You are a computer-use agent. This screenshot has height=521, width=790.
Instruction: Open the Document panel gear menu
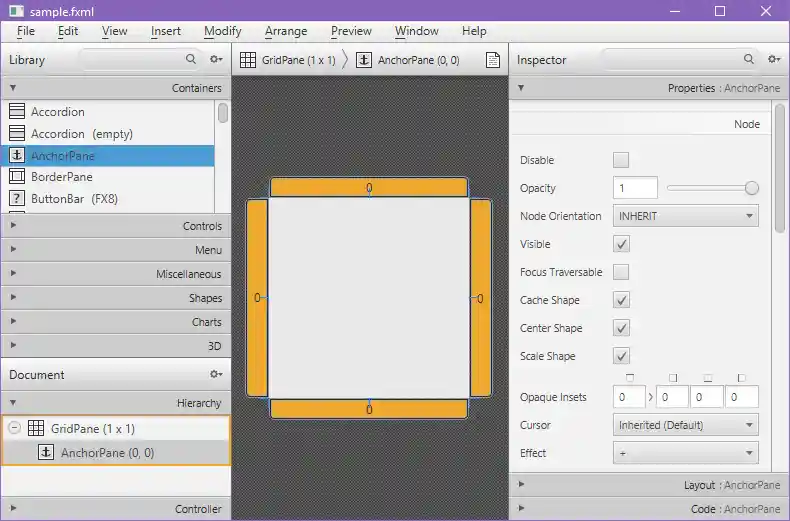(x=215, y=375)
